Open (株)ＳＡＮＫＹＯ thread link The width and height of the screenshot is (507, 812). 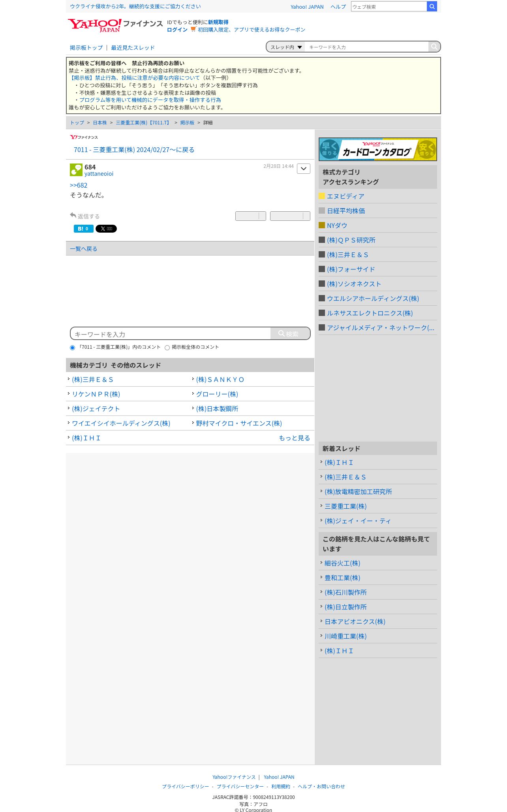click(x=220, y=380)
